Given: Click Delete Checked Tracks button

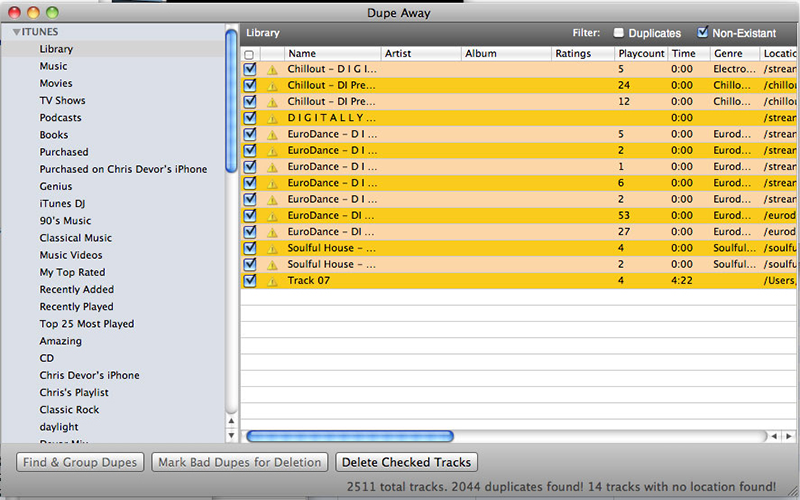Looking at the screenshot, I should point(406,462).
